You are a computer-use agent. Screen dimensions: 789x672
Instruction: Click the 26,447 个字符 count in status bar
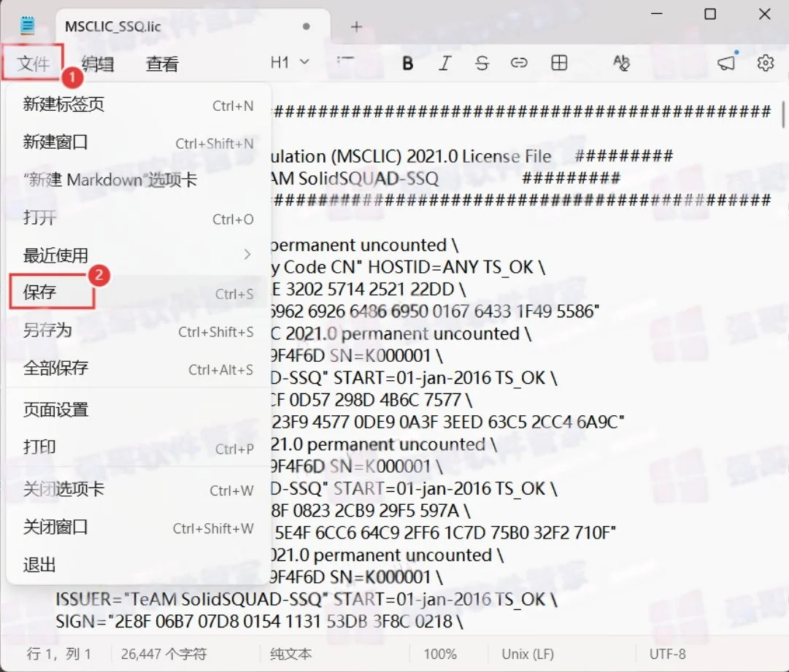[x=163, y=654]
